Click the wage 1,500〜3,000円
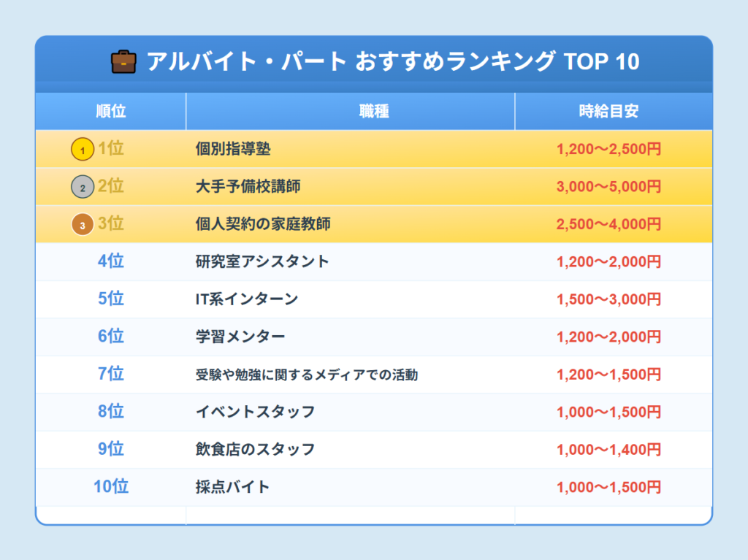748x560 pixels. click(608, 299)
